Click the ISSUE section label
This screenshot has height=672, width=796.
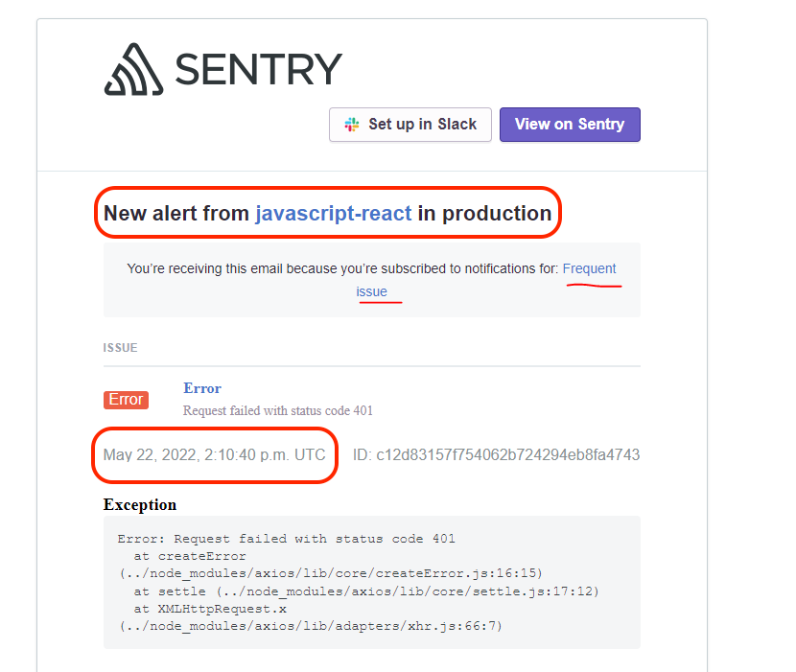tap(120, 348)
